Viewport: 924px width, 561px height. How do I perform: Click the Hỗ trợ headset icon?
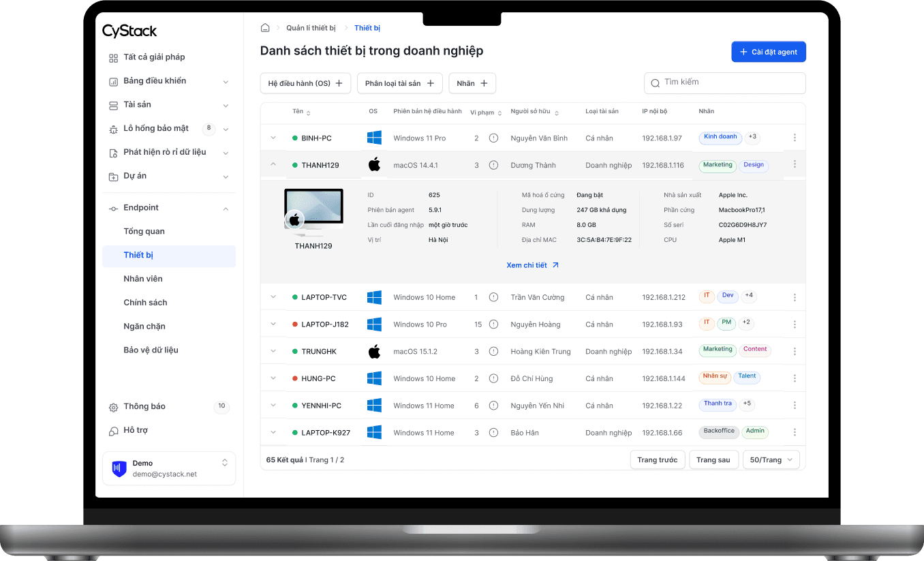tap(113, 431)
